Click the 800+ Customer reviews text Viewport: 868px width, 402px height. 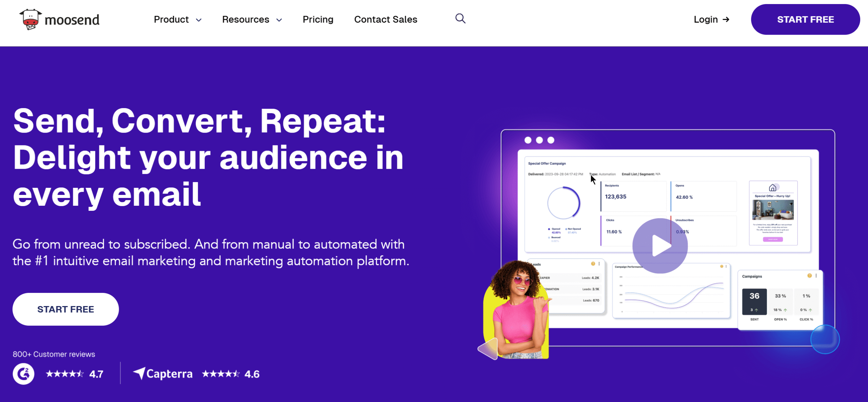[x=54, y=354]
